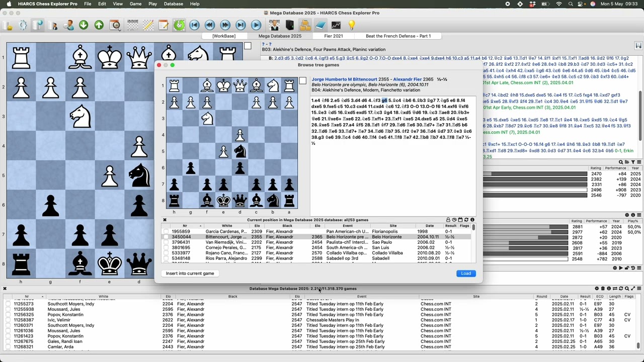Open the blue opening book icon
The width and height of the screenshot is (644, 362).
tap(320, 25)
